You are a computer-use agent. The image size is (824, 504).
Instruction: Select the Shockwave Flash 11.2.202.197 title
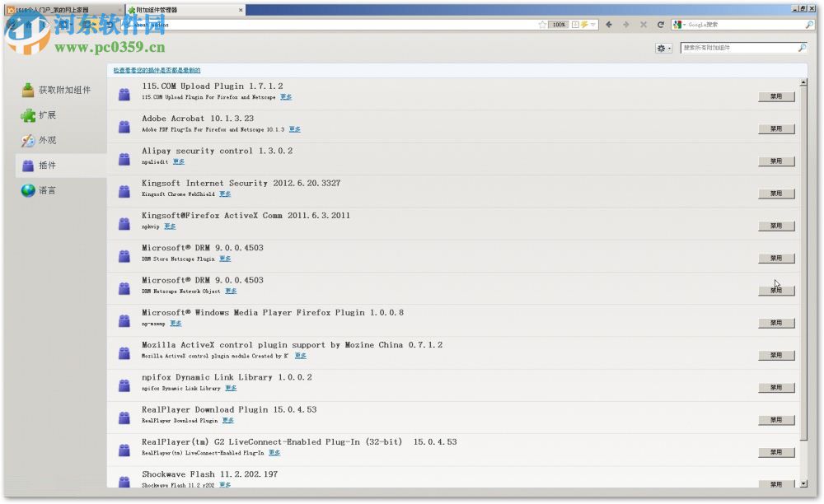(x=209, y=474)
